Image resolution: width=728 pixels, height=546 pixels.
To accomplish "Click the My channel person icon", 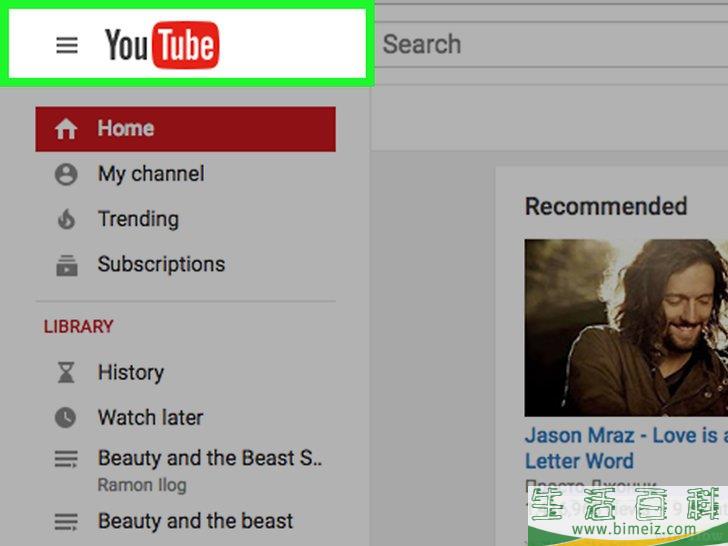I will tap(66, 174).
